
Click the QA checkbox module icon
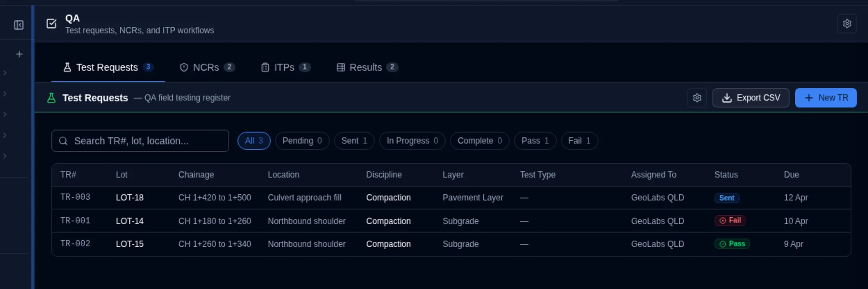click(52, 24)
